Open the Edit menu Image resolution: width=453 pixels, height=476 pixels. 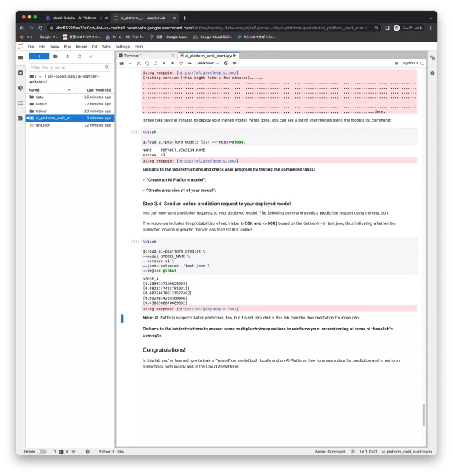42,47
